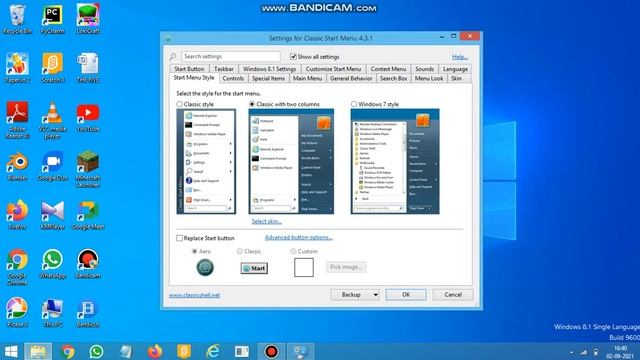This screenshot has height=360, width=640.
Task: Select the Classic start button radio
Action: pyautogui.click(x=240, y=251)
